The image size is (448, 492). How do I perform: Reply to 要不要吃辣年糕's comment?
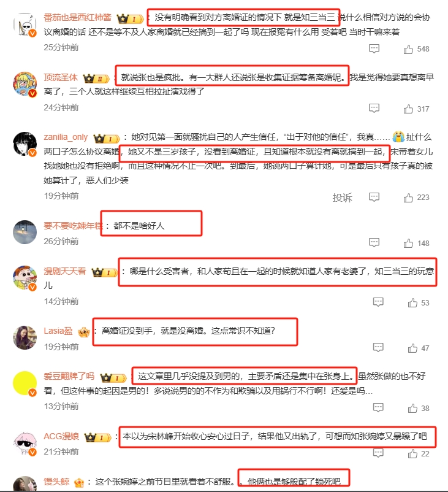(374, 242)
